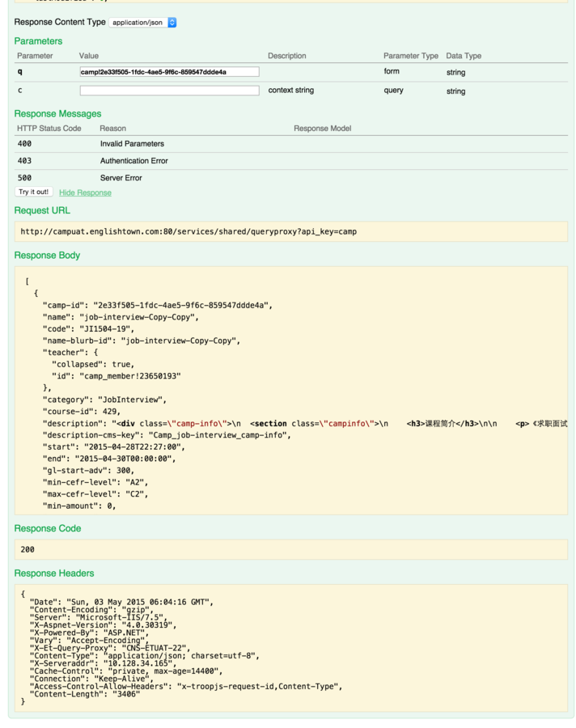Click the Invalid Parameters reason text
This screenshot has height=728, width=576.
132,144
